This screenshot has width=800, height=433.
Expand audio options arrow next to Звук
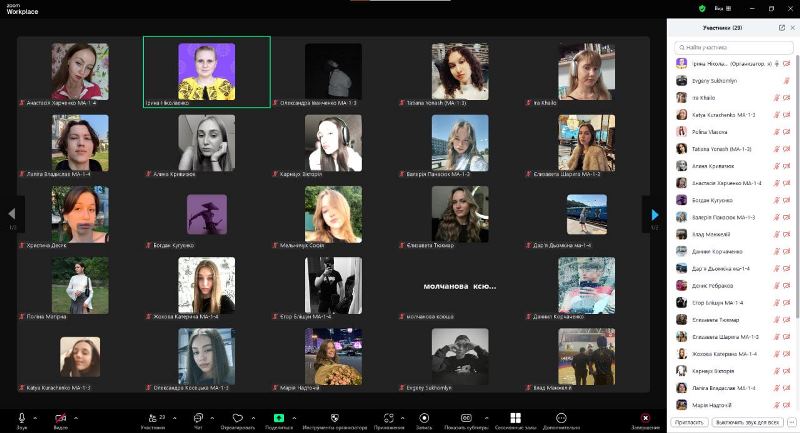pos(35,417)
